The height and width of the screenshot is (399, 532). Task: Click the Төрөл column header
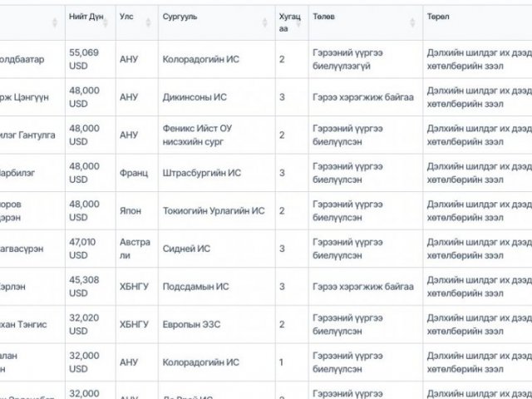click(438, 17)
